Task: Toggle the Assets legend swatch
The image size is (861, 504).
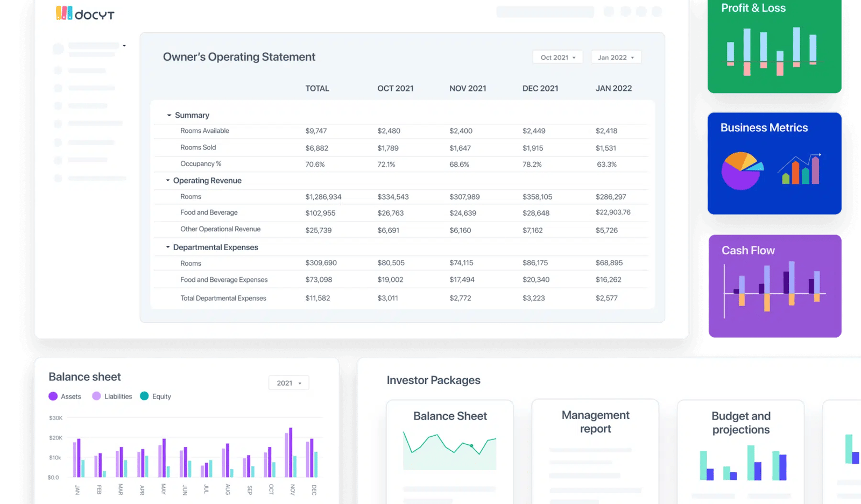Action: point(53,396)
